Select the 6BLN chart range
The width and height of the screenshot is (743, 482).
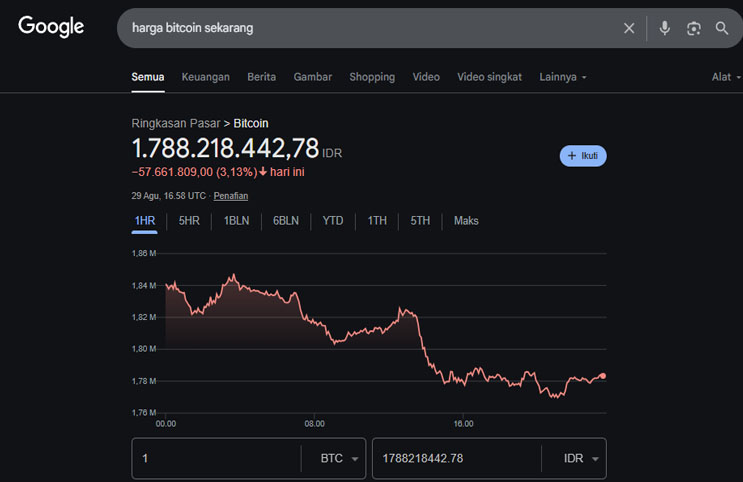tap(286, 221)
